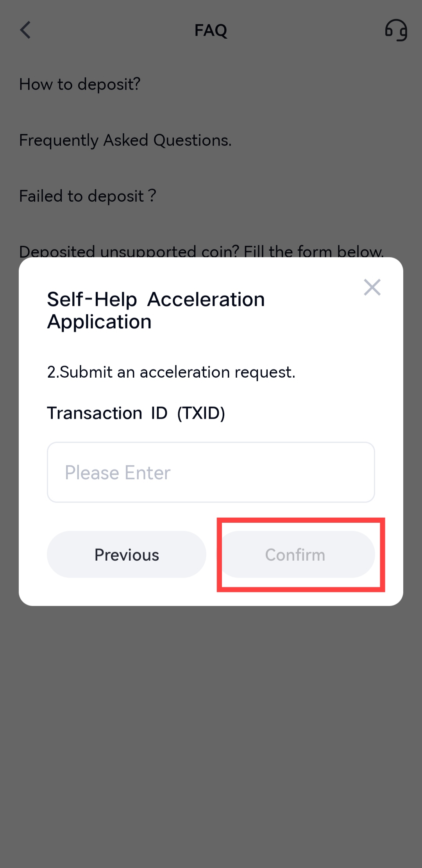This screenshot has width=422, height=868.
Task: Submit the acceleration request with Confirm
Action: 295,554
